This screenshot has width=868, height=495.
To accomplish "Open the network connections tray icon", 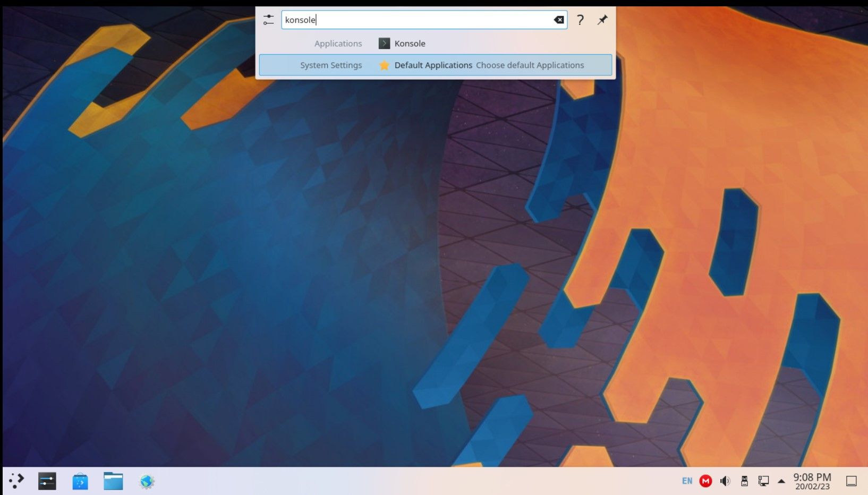I will click(763, 481).
